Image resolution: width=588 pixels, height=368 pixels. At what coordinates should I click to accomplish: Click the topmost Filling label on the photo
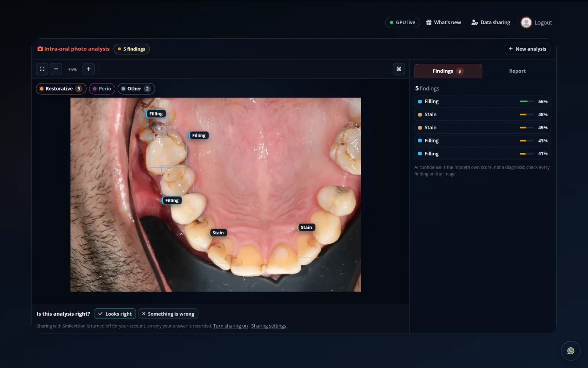click(x=156, y=114)
